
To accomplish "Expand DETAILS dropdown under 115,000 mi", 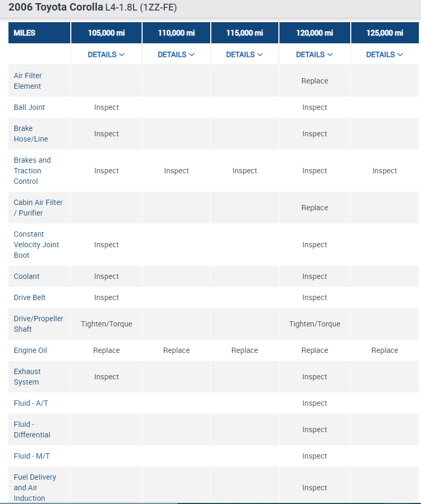I will (245, 54).
